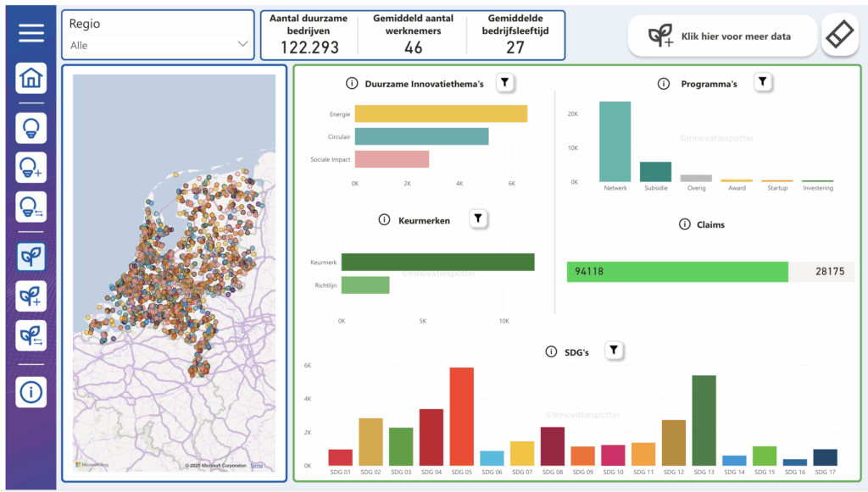Select the plant with arrows sidebar icon
This screenshot has width=868, height=492.
click(31, 335)
